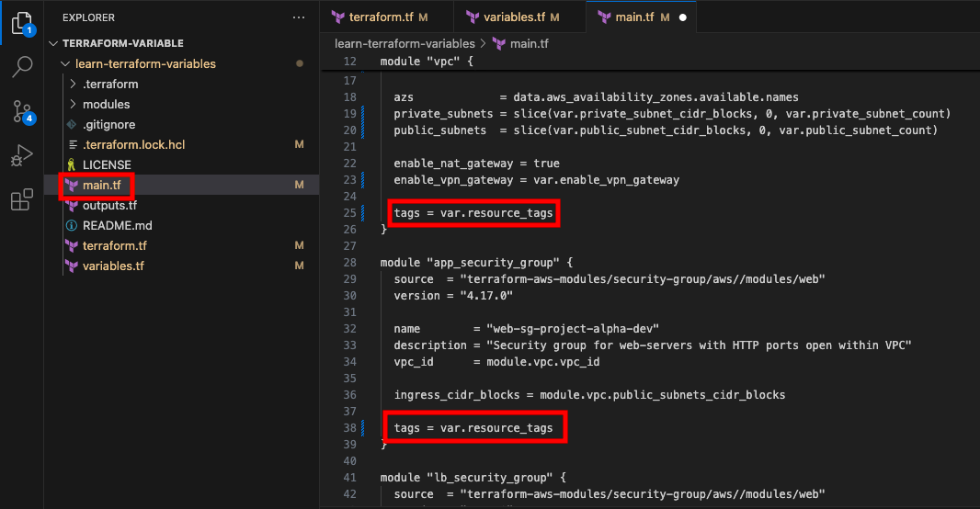Open the Source Control view icon

[23, 112]
